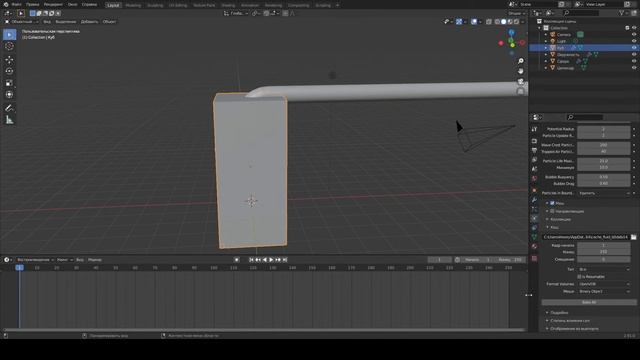Viewport: 640px width, 360px height.
Task: Open the Material properties tab icon
Action: pos(534,247)
